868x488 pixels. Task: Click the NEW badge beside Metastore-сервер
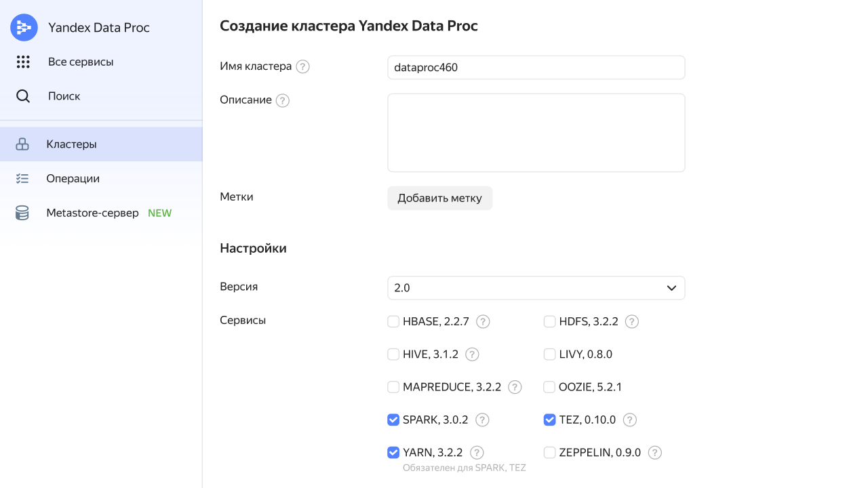pos(160,213)
